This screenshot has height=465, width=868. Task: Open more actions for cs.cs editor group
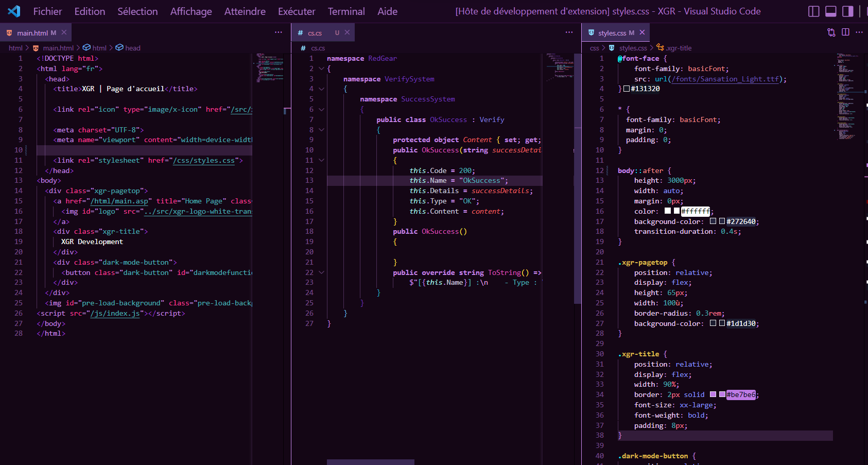click(x=569, y=32)
